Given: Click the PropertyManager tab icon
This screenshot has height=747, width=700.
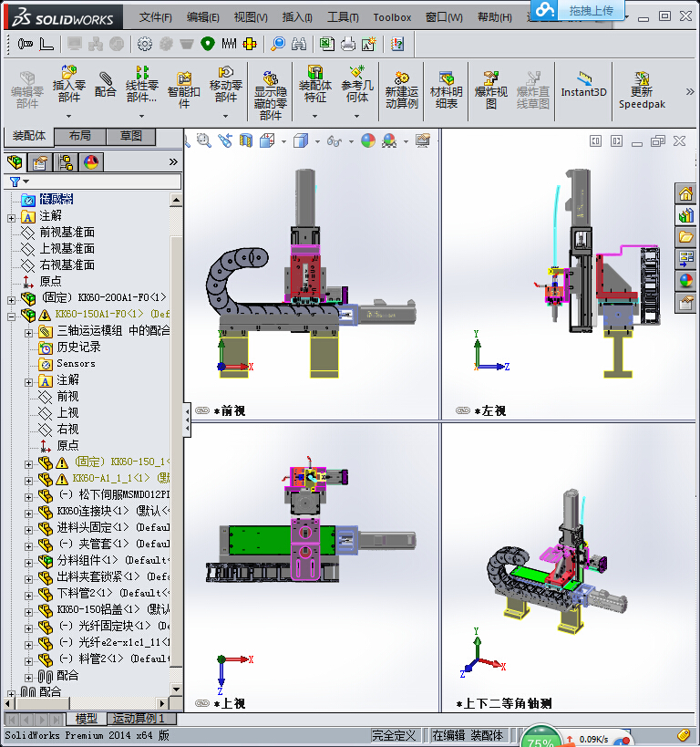Looking at the screenshot, I should click(40, 162).
